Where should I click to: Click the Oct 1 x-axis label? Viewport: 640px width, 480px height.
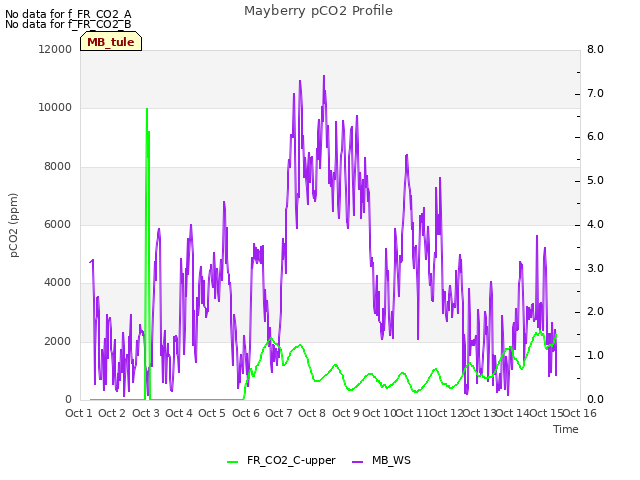[x=79, y=413]
